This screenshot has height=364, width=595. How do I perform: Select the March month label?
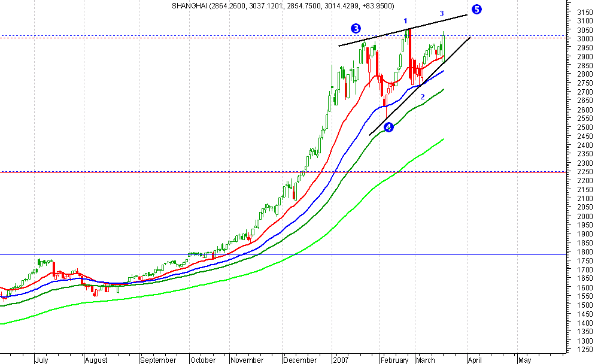(426, 360)
